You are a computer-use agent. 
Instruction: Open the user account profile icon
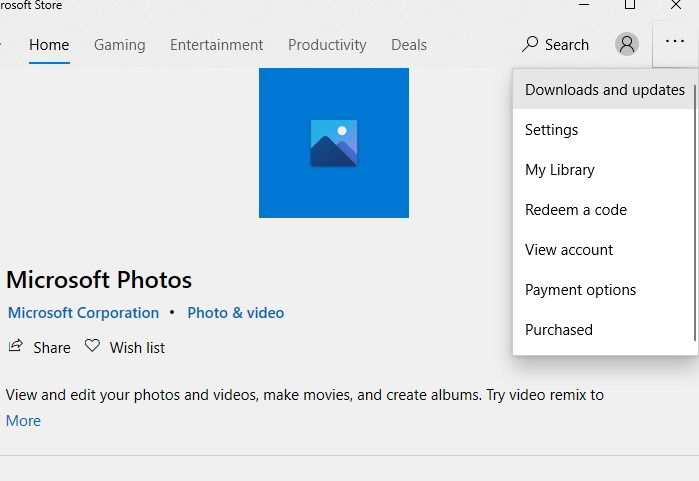[x=627, y=44]
